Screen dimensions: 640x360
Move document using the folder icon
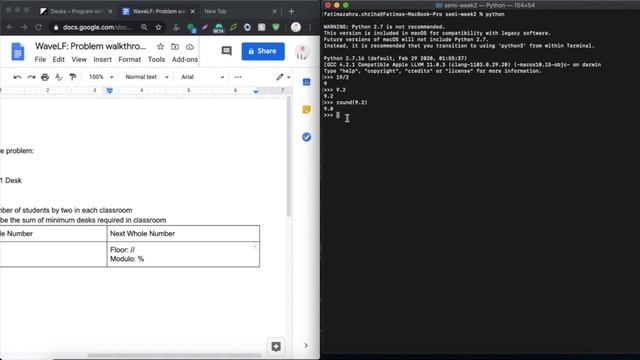pyautogui.click(x=175, y=47)
